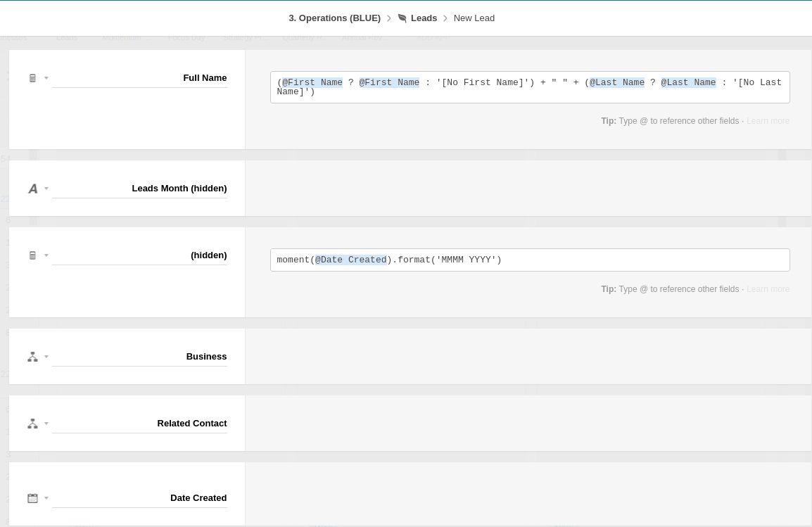Expand type dropdown arrow for Related Contact
Screen dimensions: 812x527
point(46,424)
